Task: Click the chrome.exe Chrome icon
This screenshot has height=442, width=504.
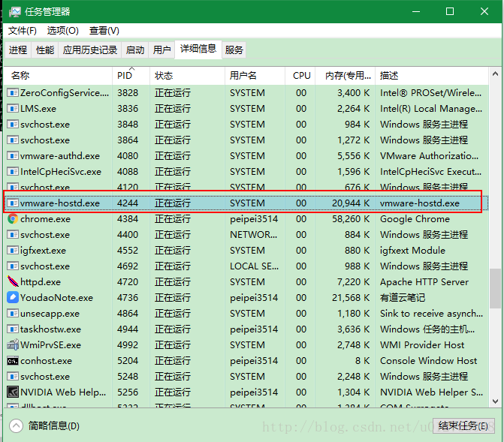Action: pos(13,219)
